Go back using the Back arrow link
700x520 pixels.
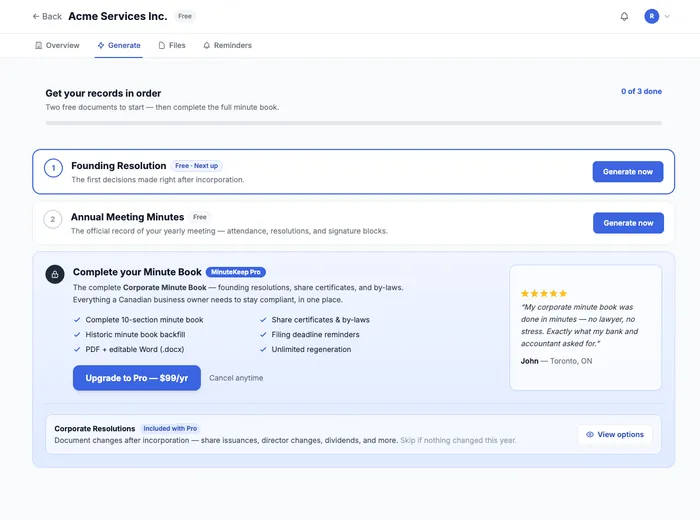[x=47, y=17]
